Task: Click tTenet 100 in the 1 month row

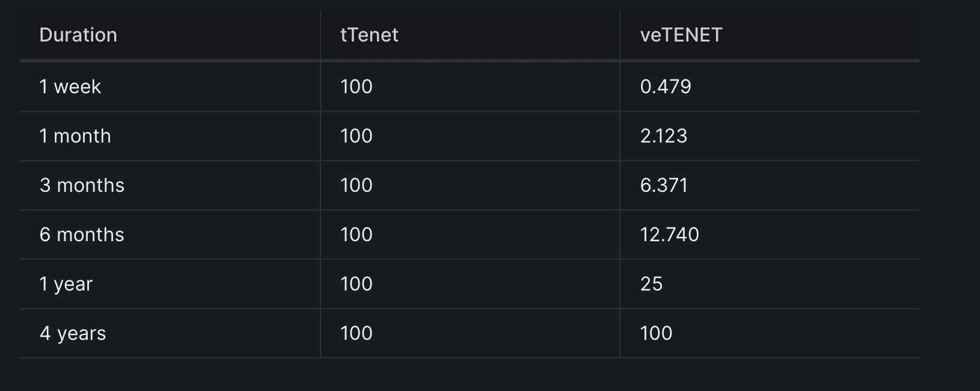Action: click(x=357, y=136)
